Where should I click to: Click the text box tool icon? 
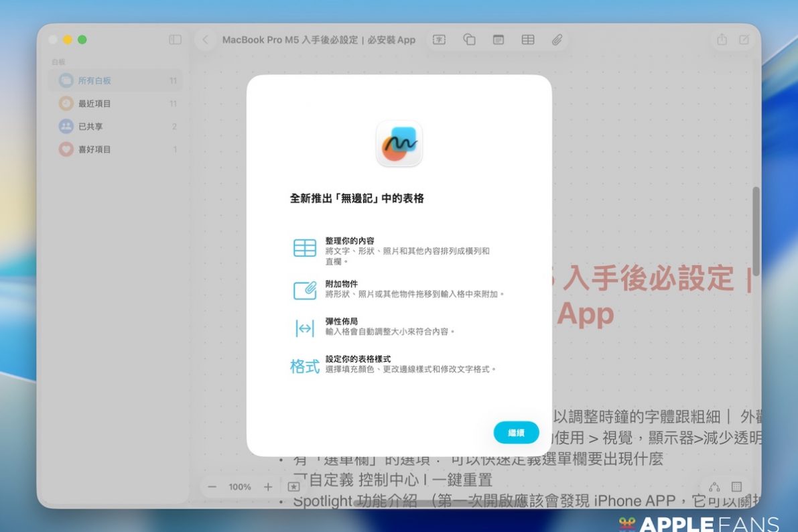pos(439,40)
